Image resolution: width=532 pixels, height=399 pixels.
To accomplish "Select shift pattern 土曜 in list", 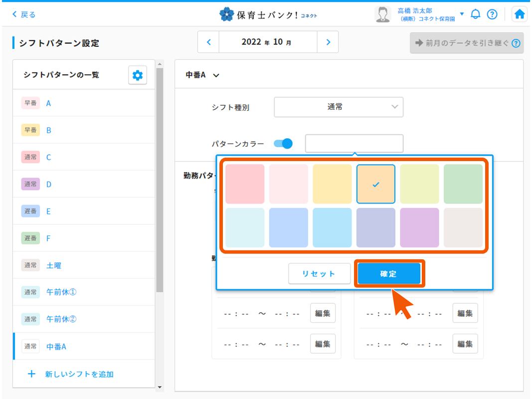I will pyautogui.click(x=54, y=265).
